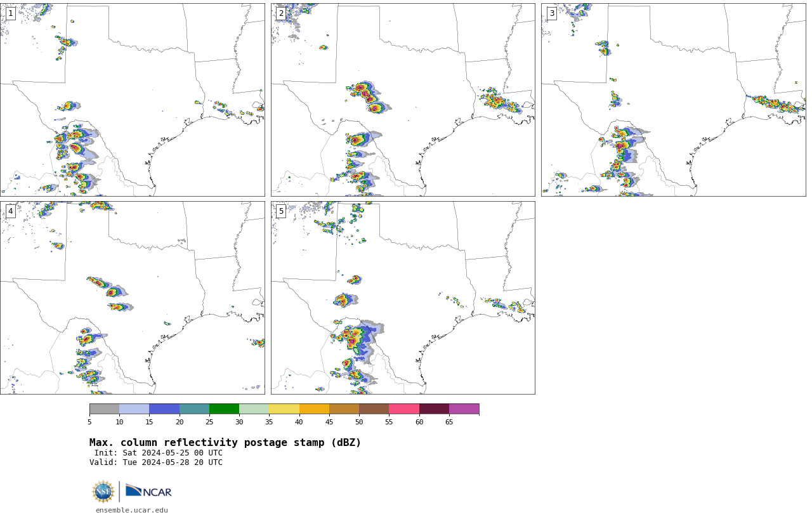Screen dimensions: 812x517
Task: Click the member number 2 label box
Action: pyautogui.click(x=281, y=13)
